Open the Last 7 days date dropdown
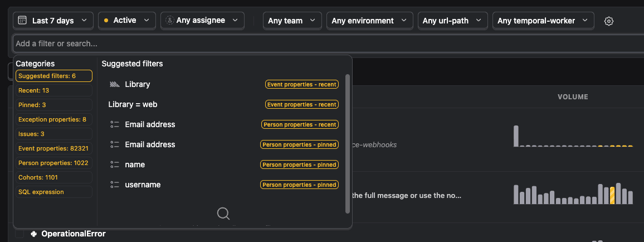 click(53, 21)
